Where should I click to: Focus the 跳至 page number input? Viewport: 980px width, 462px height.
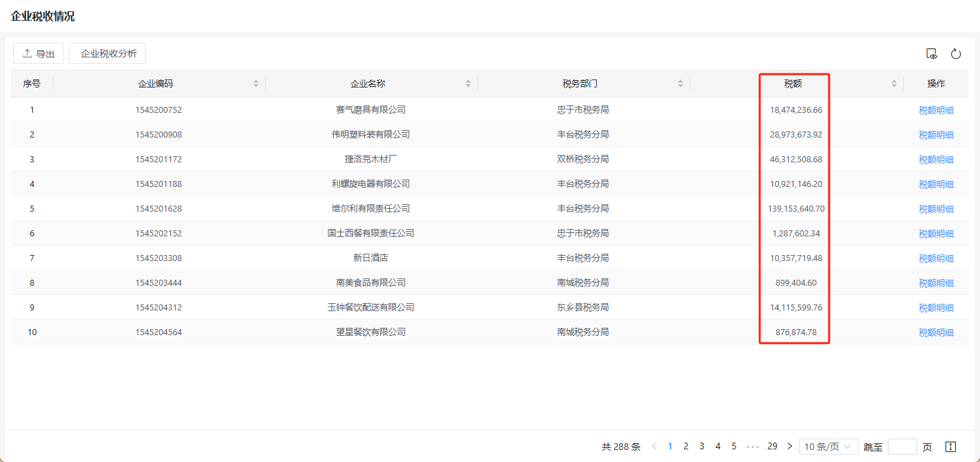(902, 447)
